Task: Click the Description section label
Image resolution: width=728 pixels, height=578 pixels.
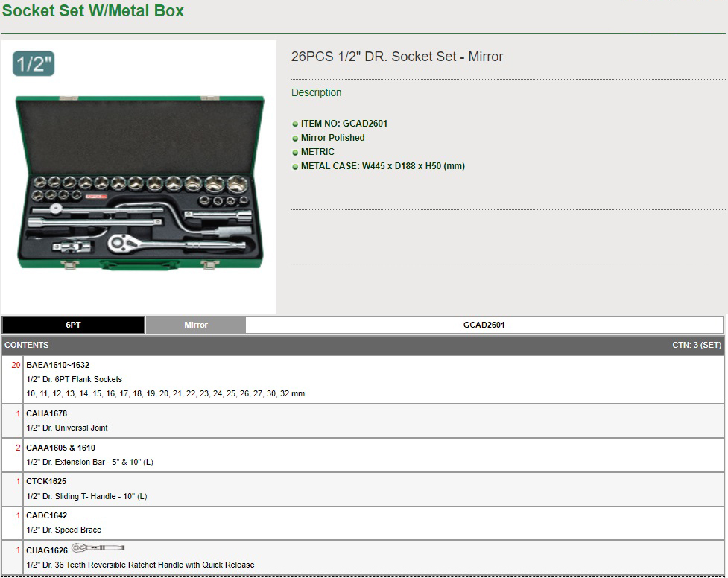Action: click(x=316, y=92)
